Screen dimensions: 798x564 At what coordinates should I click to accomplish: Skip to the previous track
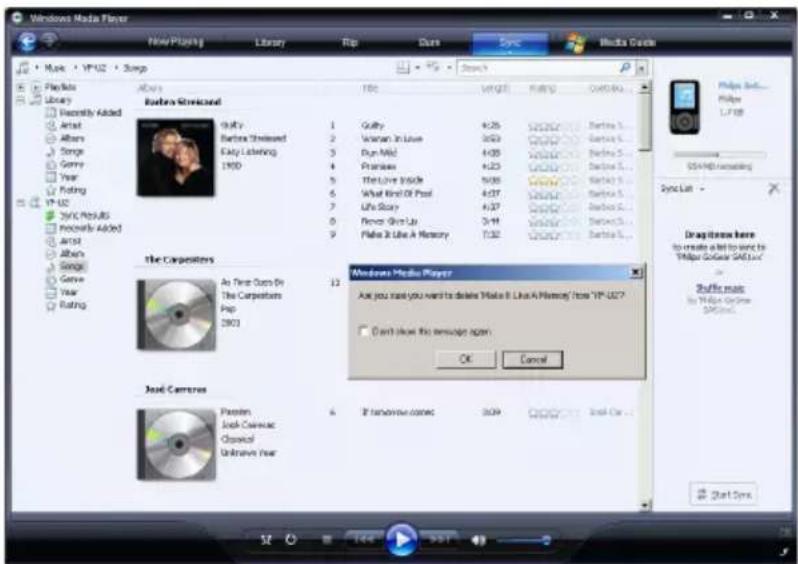[x=365, y=540]
